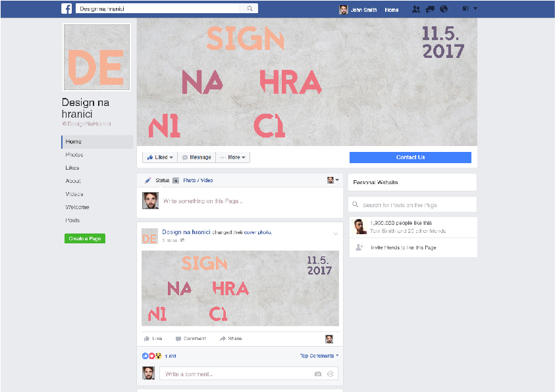Toggle the Liked button under cover
Screen dimensions: 555x392
pyautogui.click(x=159, y=157)
